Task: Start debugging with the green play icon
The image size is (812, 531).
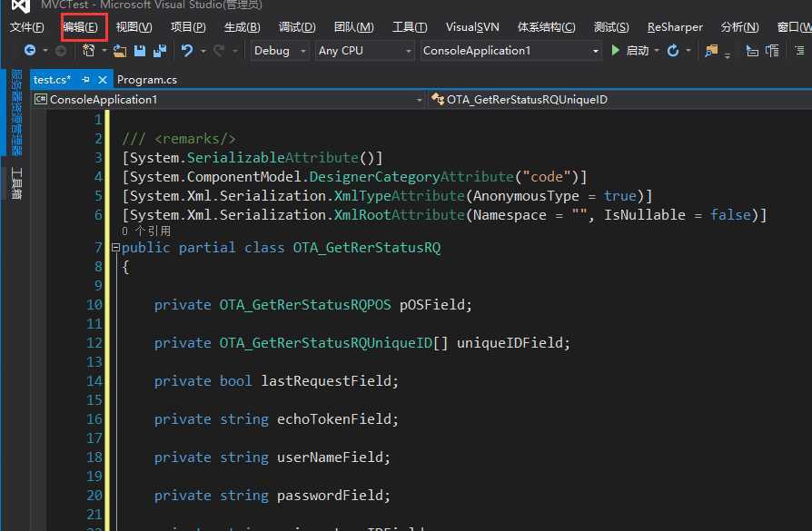Action: coord(615,50)
